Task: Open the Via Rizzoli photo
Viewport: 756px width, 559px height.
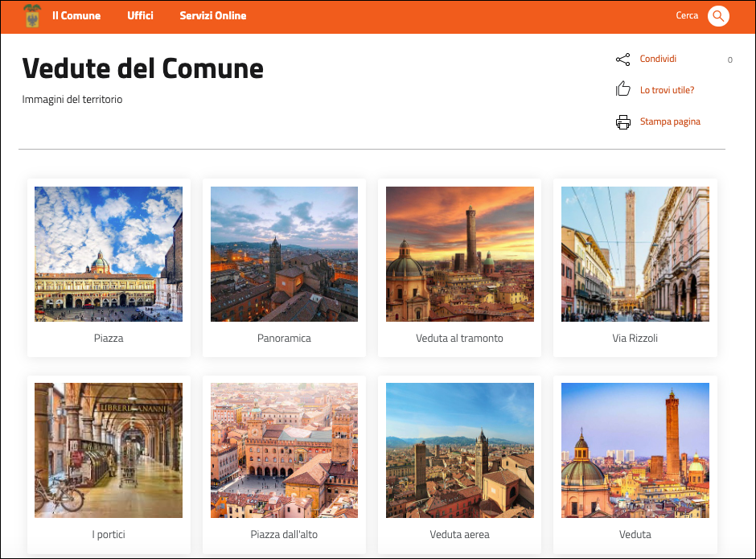Action: click(x=635, y=254)
